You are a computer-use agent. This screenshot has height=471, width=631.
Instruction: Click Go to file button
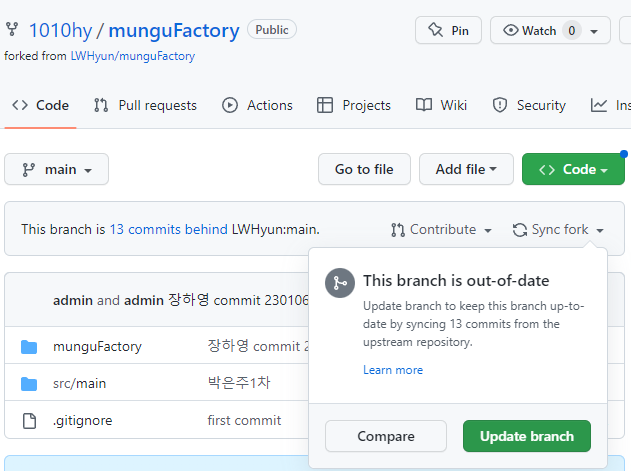pos(364,169)
